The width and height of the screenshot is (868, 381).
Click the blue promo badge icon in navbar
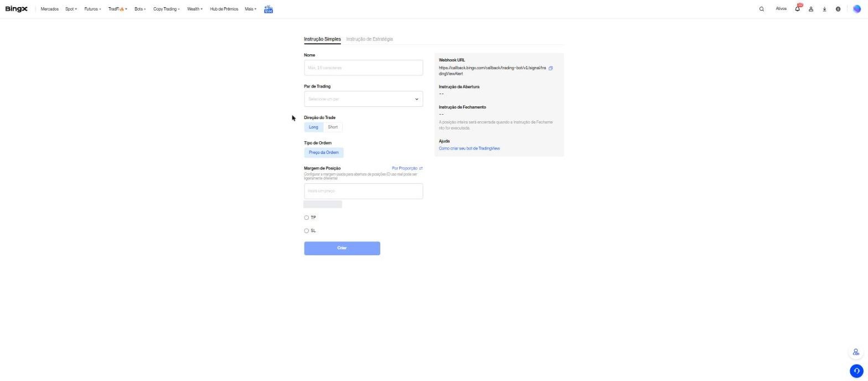coord(268,9)
